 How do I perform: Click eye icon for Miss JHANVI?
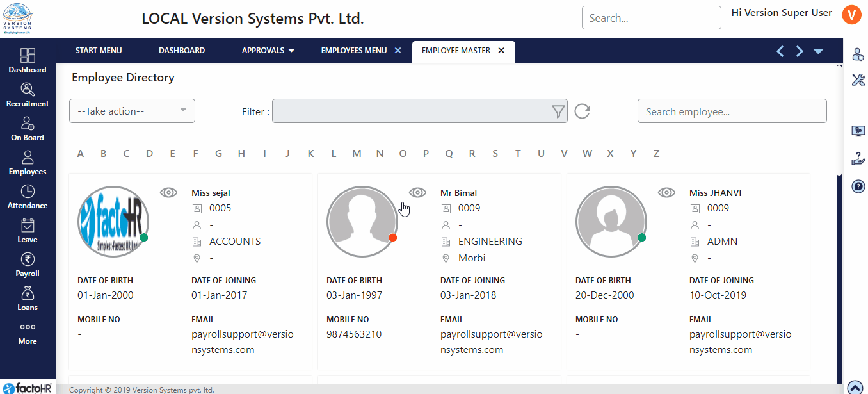[666, 192]
